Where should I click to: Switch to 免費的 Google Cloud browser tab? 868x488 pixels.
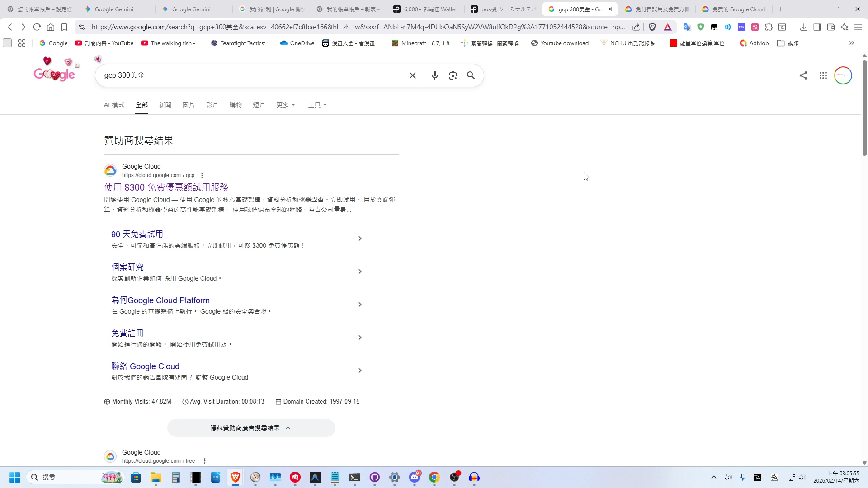(733, 9)
